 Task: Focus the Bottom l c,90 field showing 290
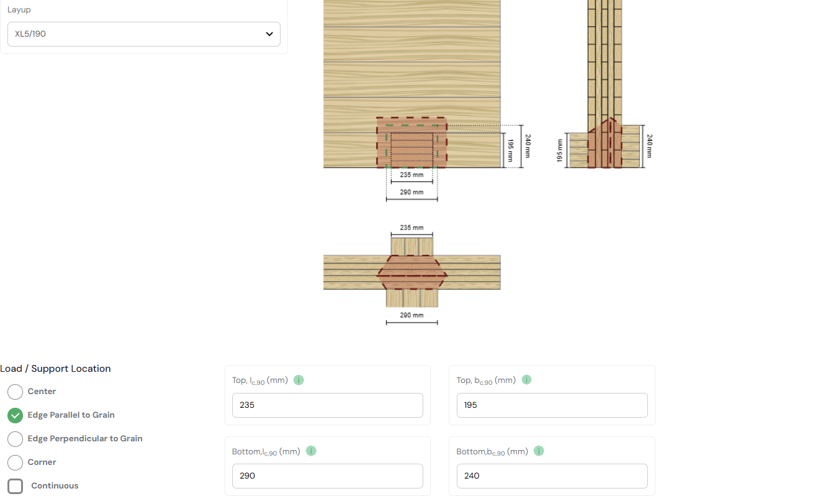pos(327,476)
